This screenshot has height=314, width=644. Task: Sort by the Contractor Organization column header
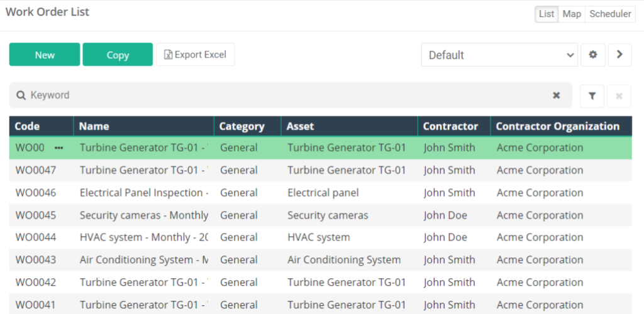tap(558, 126)
